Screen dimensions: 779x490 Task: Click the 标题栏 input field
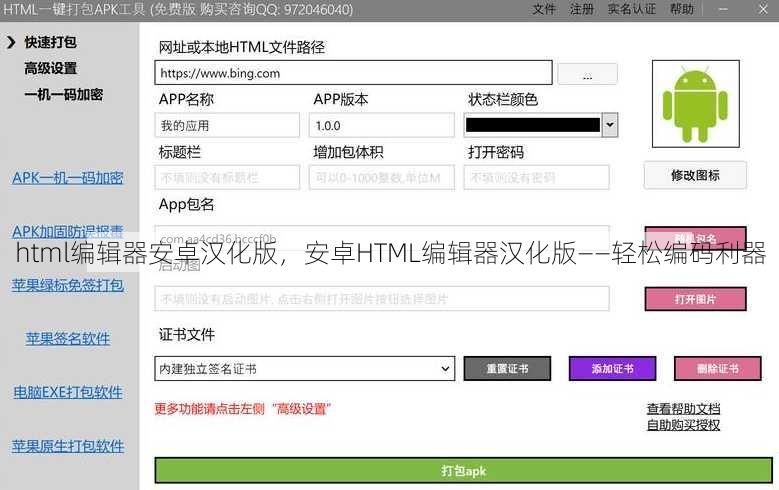click(227, 177)
